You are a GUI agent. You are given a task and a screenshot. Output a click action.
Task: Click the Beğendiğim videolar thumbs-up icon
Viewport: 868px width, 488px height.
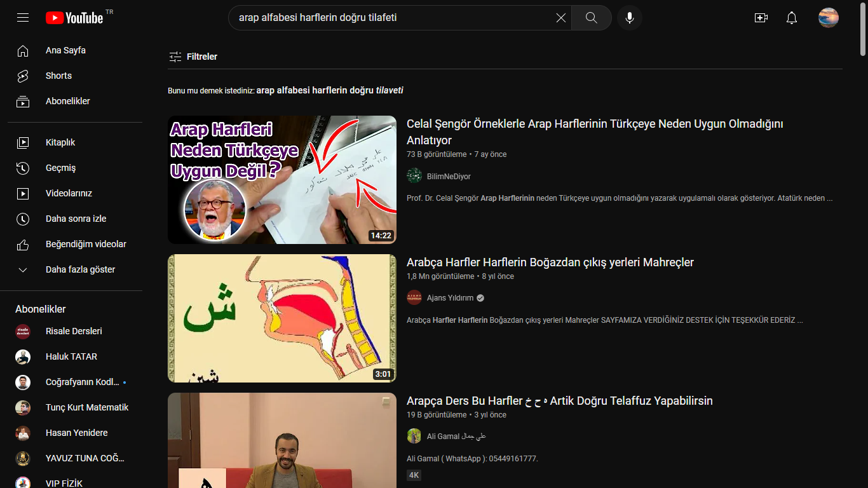point(23,244)
